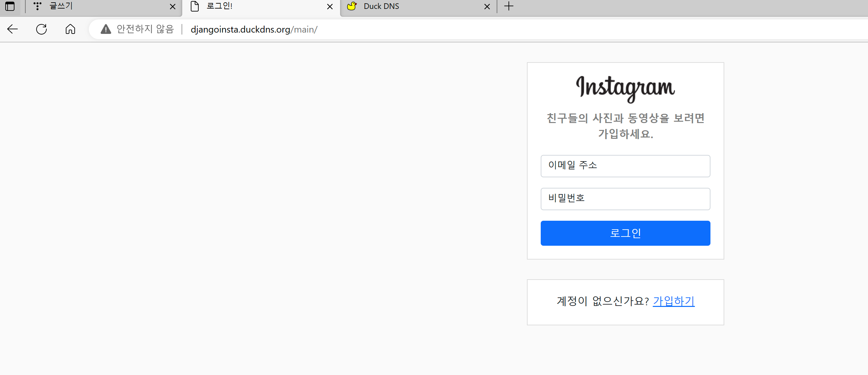Click the Duck DNS duck favicon
The width and height of the screenshot is (868, 375).
coord(352,6)
